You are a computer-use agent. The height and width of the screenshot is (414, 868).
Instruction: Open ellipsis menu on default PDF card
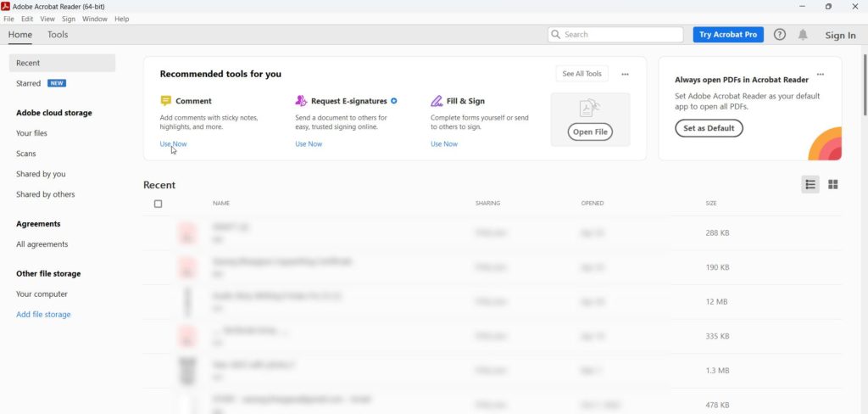[x=821, y=75]
